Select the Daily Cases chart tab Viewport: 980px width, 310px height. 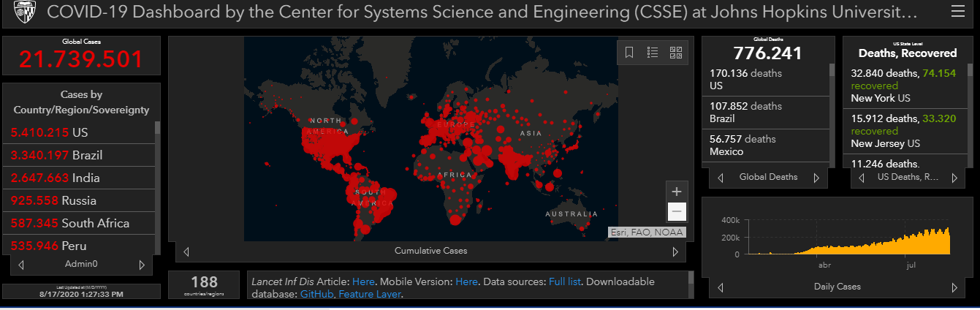pyautogui.click(x=837, y=287)
